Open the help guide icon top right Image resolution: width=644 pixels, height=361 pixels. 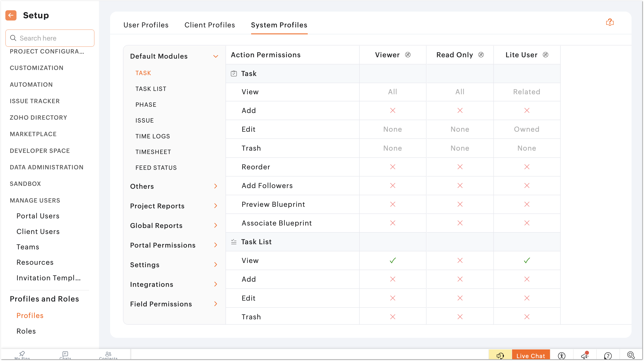609,22
